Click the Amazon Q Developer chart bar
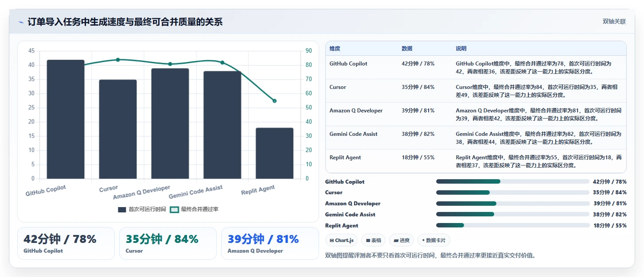 (x=170, y=123)
